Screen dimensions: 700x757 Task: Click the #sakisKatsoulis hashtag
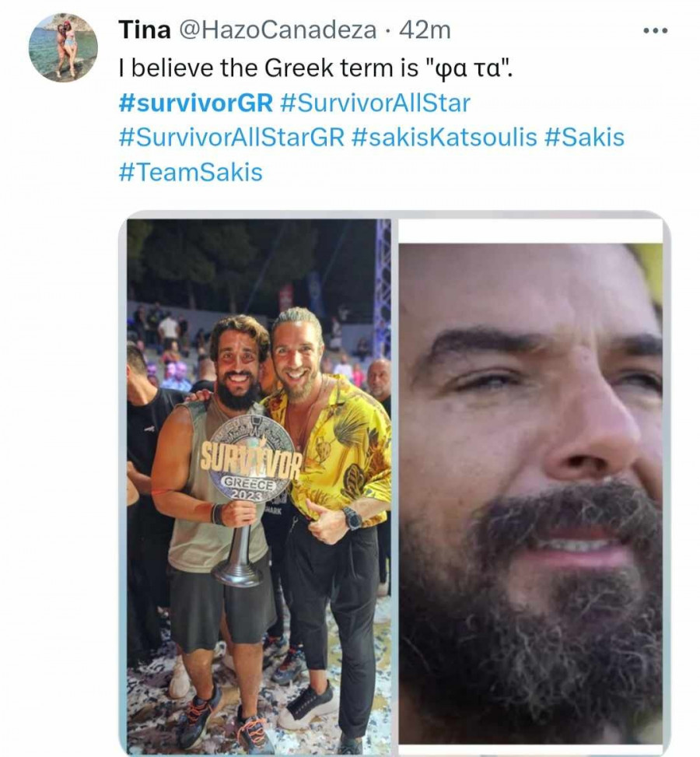(444, 137)
